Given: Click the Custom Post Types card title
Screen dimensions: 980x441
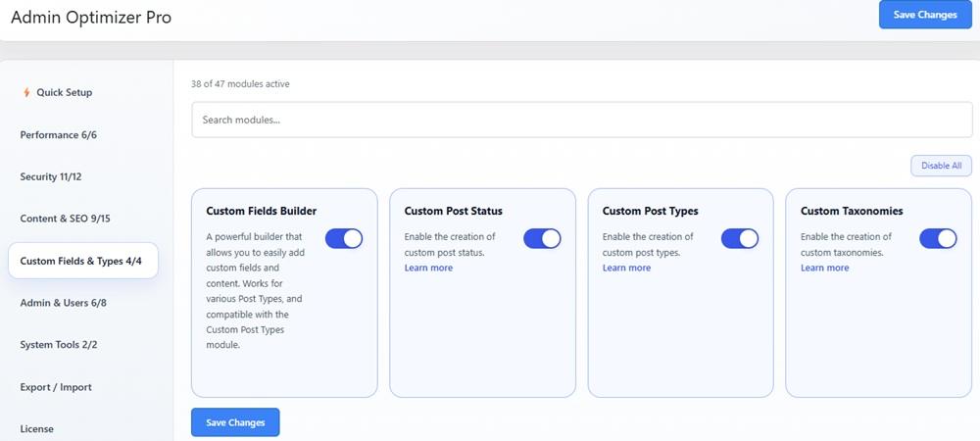Looking at the screenshot, I should 650,211.
